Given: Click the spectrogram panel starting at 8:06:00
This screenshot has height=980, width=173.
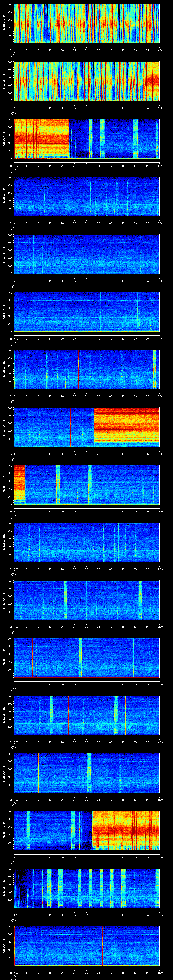Looking at the screenshot, I should (87, 312).
